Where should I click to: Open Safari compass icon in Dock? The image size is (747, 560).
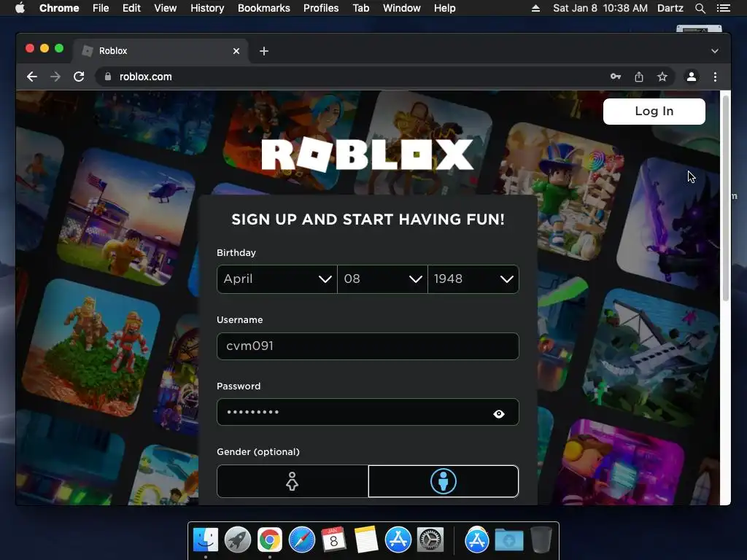[302, 540]
